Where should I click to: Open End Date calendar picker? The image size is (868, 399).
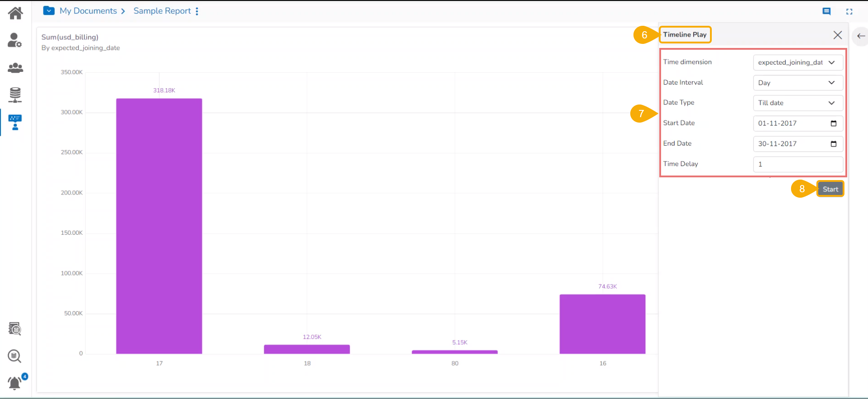pyautogui.click(x=834, y=144)
